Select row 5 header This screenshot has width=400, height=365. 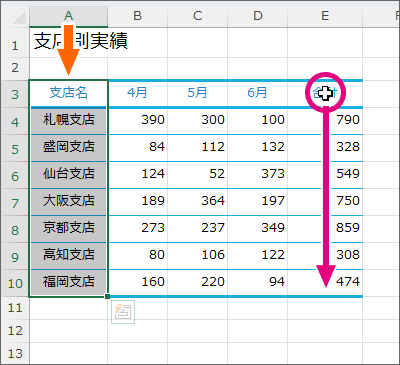click(x=15, y=148)
